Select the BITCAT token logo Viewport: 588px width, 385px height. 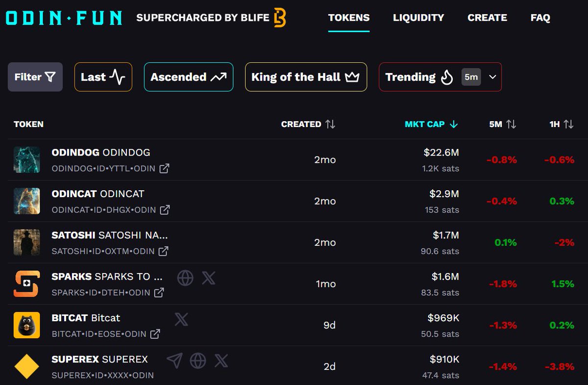(26, 325)
